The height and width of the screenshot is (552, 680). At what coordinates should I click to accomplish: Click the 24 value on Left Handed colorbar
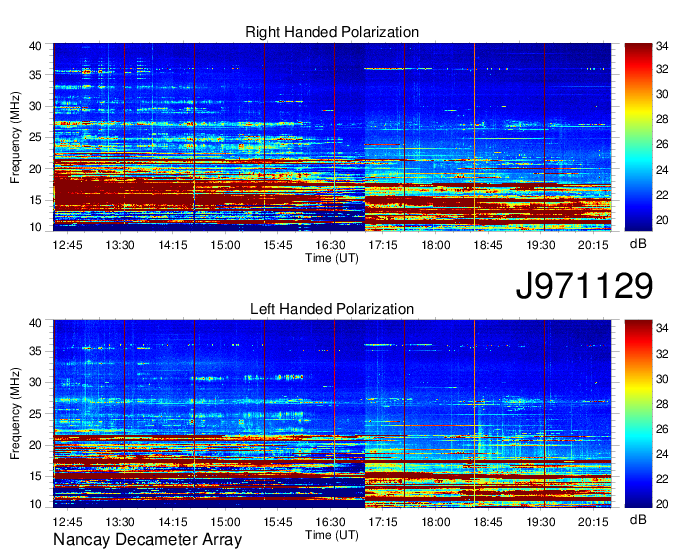pos(662,454)
